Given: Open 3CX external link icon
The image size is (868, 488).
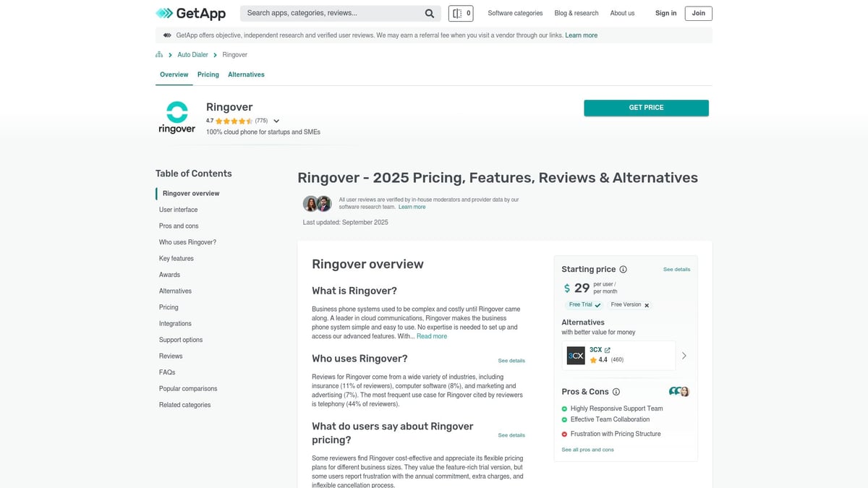Looking at the screenshot, I should point(608,350).
